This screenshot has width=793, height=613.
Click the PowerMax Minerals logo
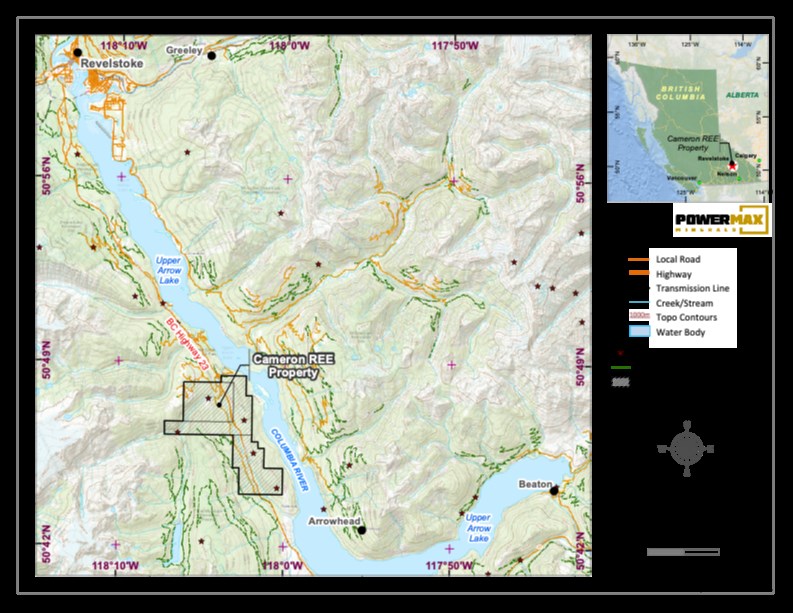[722, 220]
